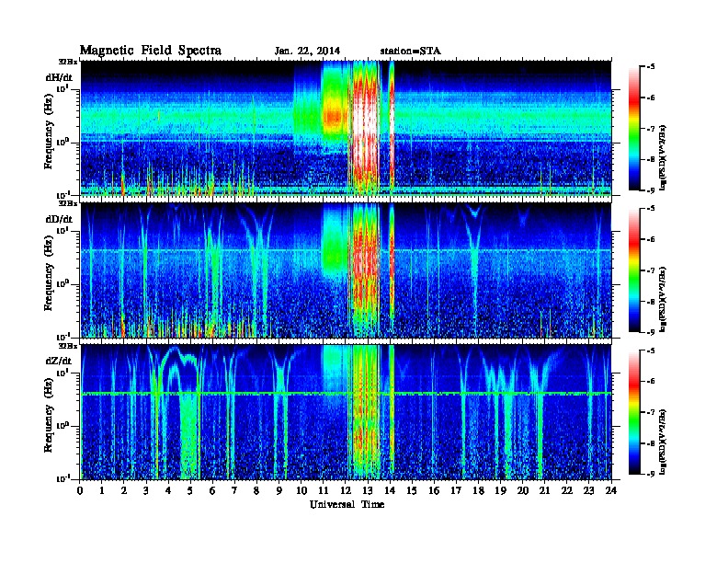Click hour "22" on the Universal Time axis

pos(567,490)
